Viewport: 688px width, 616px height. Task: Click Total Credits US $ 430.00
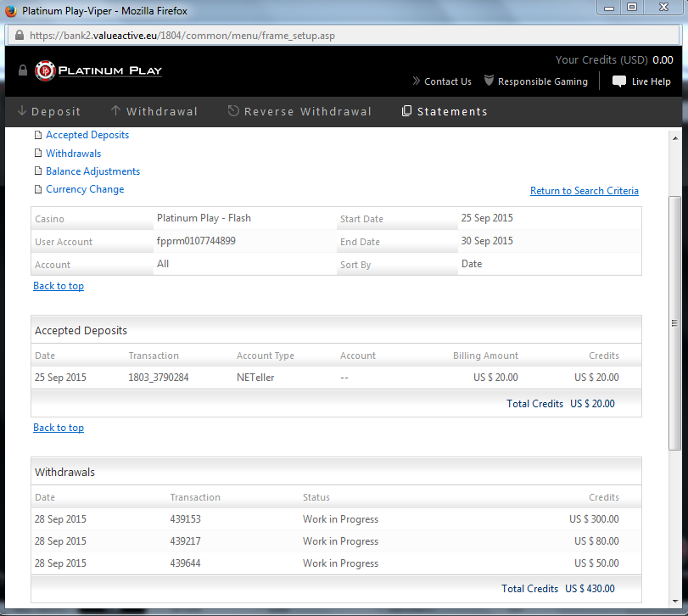[x=558, y=588]
